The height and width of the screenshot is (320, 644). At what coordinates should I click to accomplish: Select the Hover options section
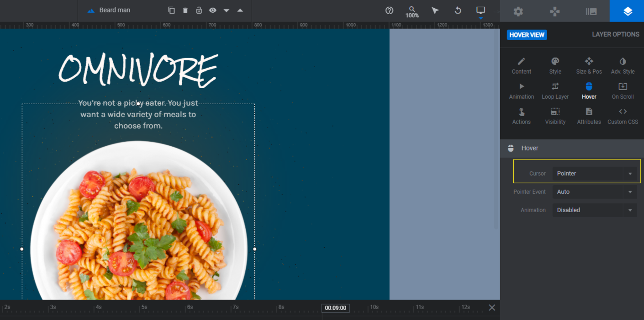pos(589,91)
